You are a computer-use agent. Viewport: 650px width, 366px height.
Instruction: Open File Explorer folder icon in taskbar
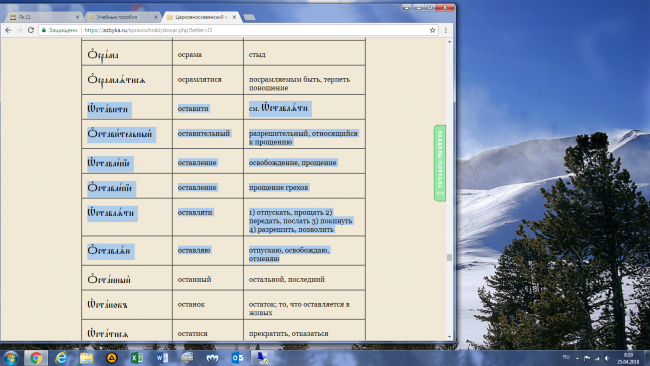[86, 358]
